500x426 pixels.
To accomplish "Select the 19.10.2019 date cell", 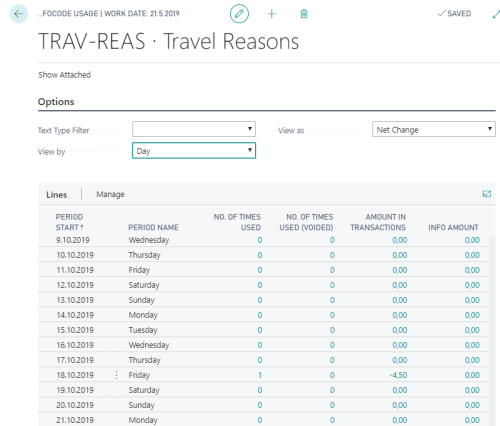I will pyautogui.click(x=75, y=390).
